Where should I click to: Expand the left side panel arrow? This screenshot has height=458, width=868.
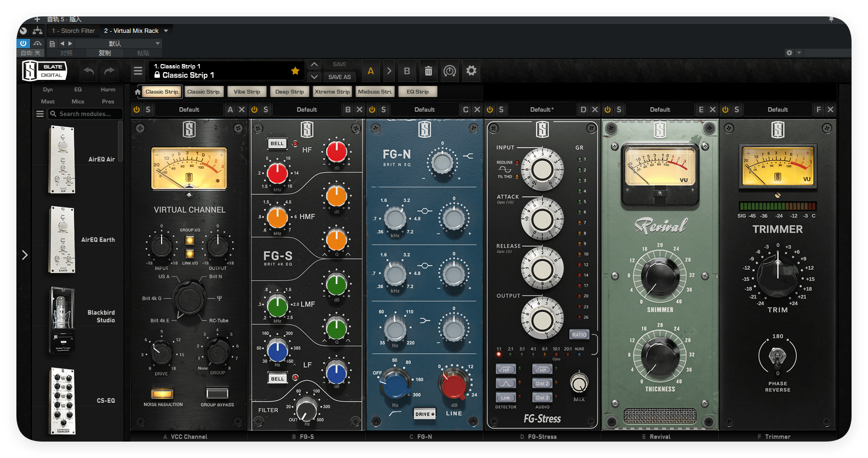tap(25, 255)
